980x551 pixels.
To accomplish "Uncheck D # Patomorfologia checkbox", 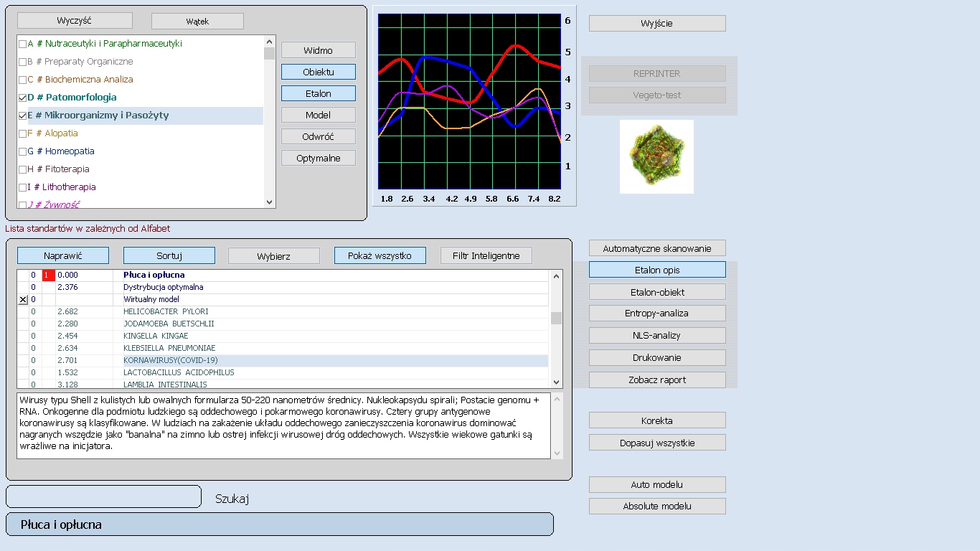I will click(x=22, y=98).
